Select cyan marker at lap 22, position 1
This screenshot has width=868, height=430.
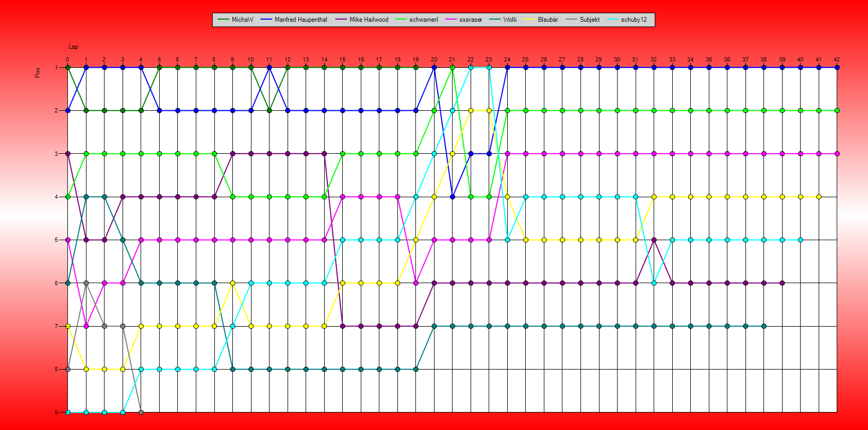[471, 67]
